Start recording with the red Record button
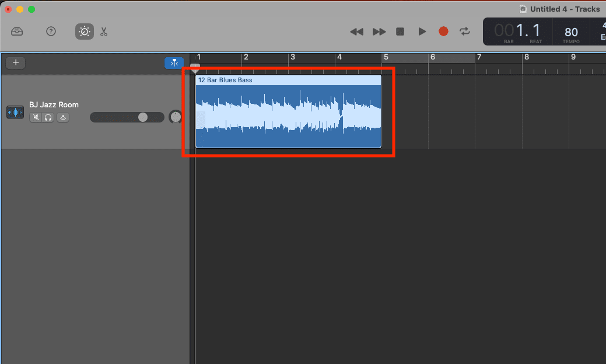 (443, 32)
